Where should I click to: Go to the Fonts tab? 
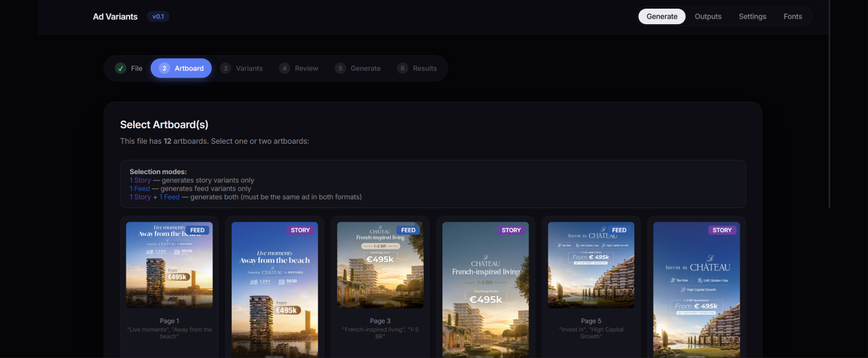pyautogui.click(x=792, y=17)
